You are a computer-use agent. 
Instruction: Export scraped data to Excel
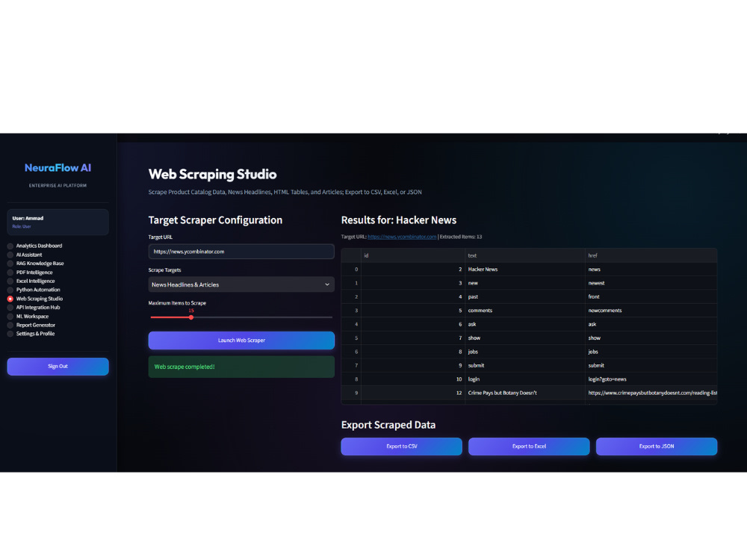(x=529, y=447)
